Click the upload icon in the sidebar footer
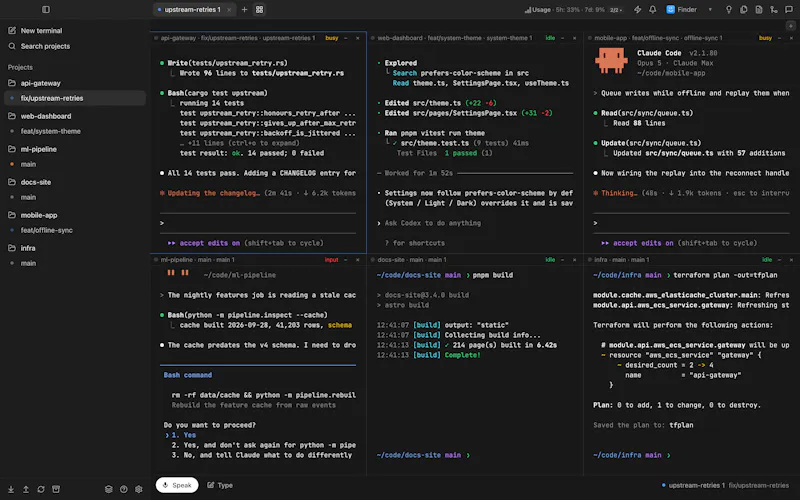Screen dimensions: 800x500 click(26, 489)
